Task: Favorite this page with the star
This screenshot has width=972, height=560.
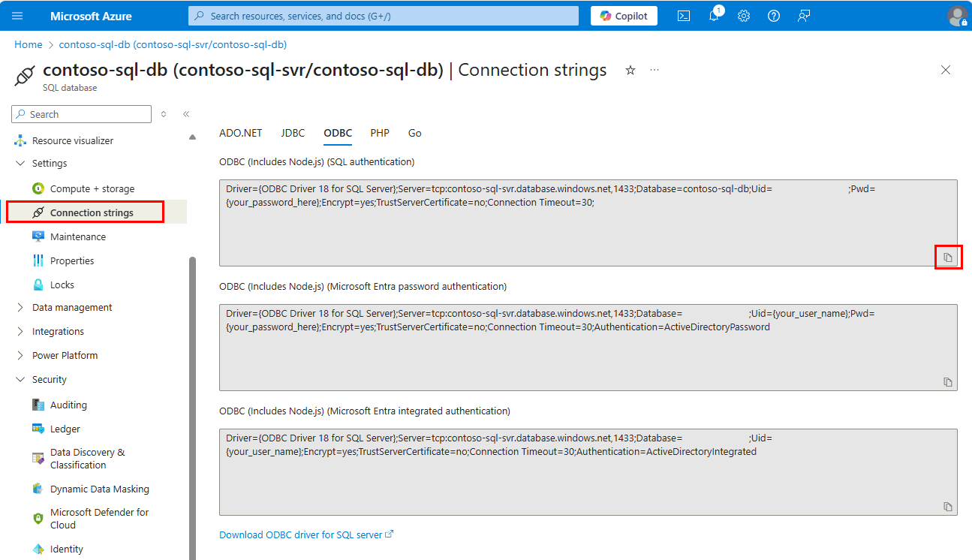Action: pos(630,70)
